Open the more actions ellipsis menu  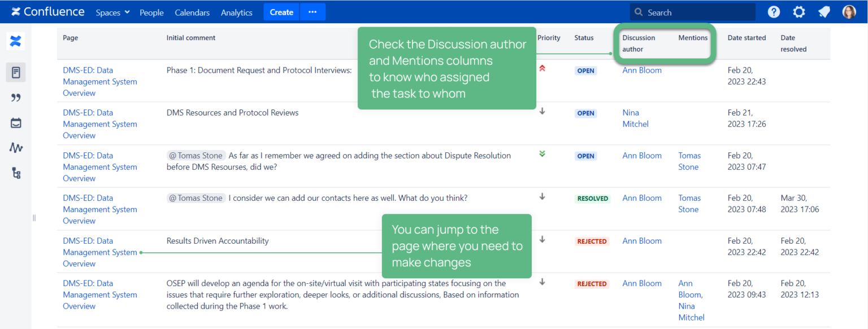pos(313,11)
